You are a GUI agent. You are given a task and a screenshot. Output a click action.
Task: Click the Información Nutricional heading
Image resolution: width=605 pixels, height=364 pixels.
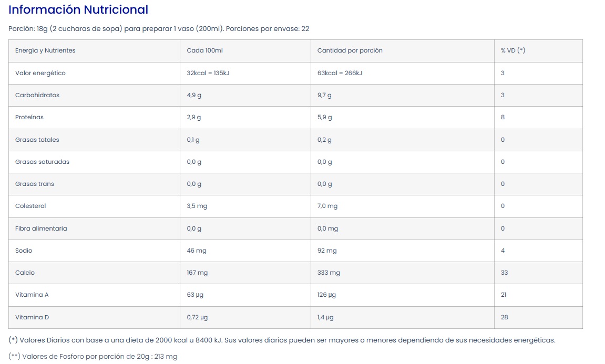(x=79, y=10)
